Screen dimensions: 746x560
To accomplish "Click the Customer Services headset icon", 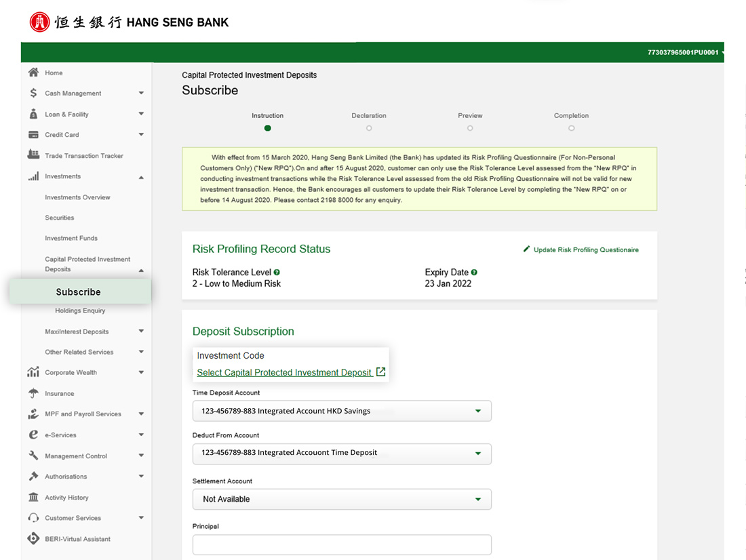I will pyautogui.click(x=33, y=518).
